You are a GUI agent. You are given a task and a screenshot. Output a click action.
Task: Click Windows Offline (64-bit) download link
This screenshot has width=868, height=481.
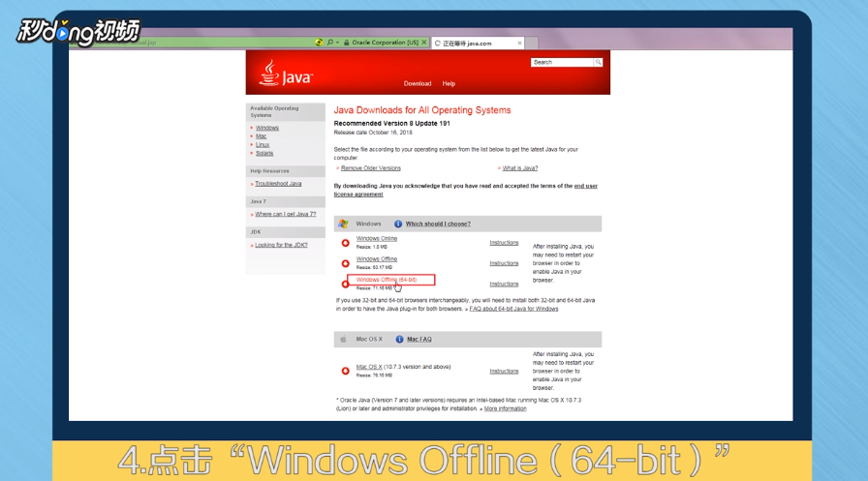[x=387, y=280]
